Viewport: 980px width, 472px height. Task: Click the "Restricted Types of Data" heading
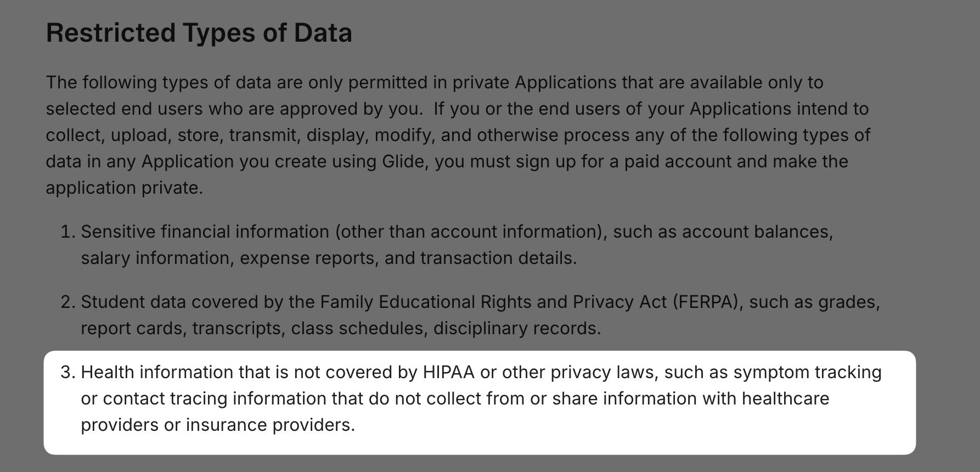pos(199,33)
